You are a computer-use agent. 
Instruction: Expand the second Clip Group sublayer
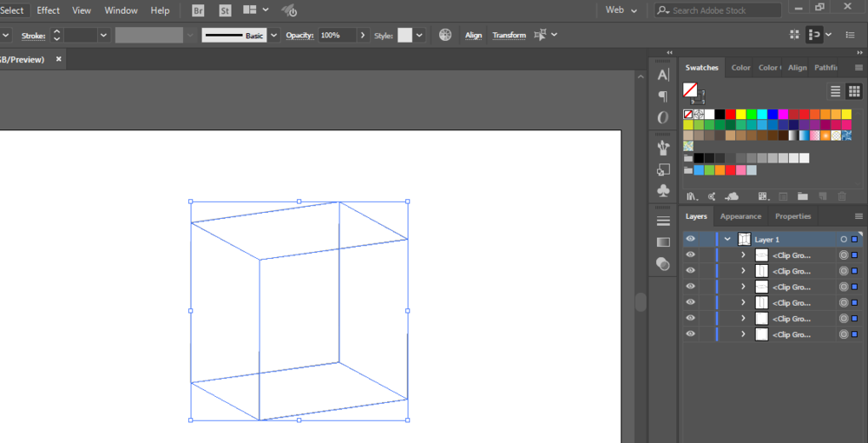point(744,271)
